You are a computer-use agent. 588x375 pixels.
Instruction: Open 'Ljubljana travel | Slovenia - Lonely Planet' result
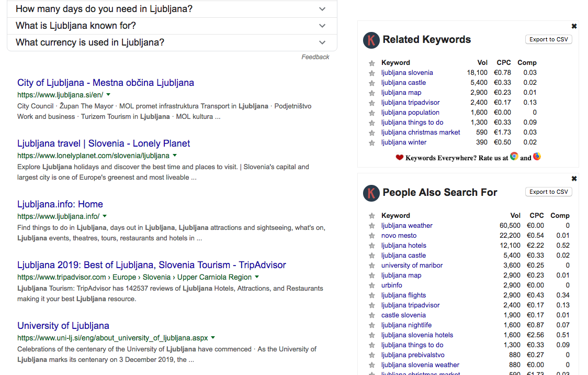104,144
